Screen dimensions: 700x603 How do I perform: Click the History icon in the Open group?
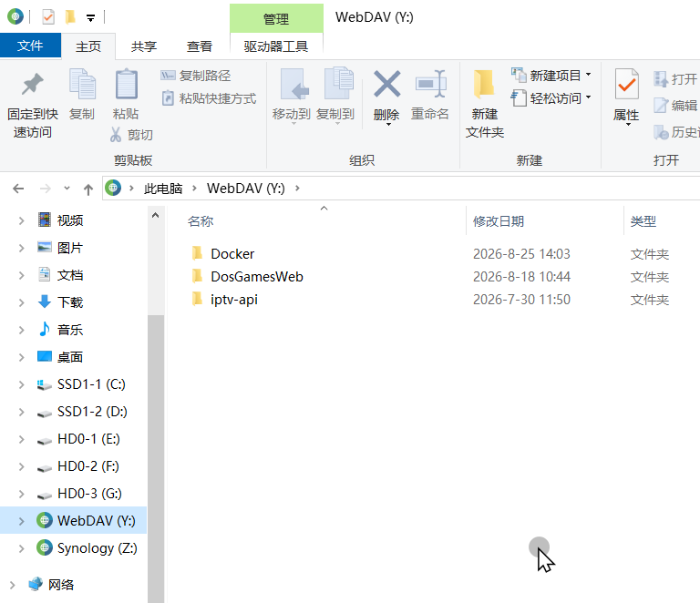tap(661, 132)
